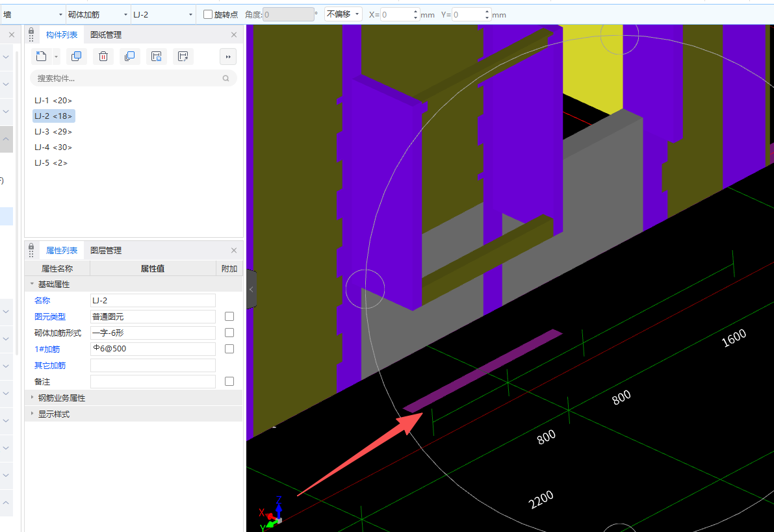Click the inter-floor copy stacked icon

click(x=129, y=57)
